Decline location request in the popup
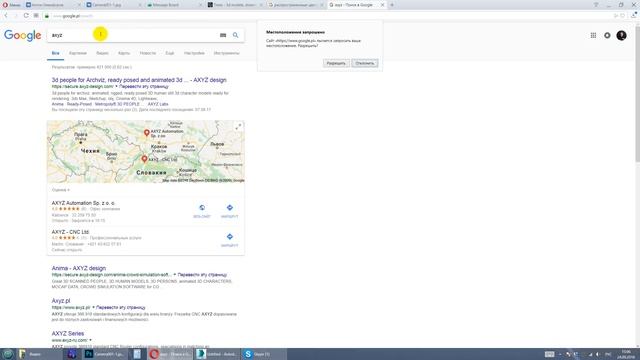The height and width of the screenshot is (360, 640). pos(364,63)
